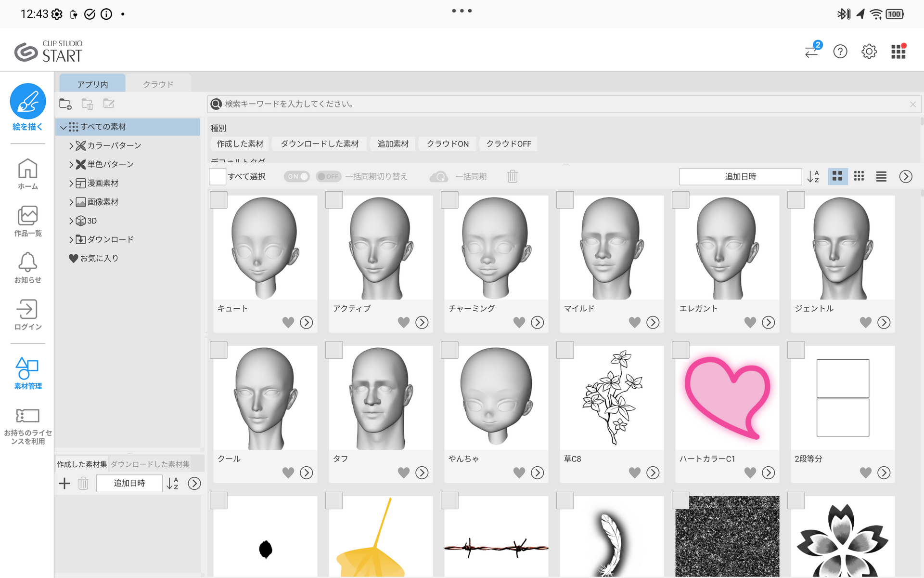Favorite the キュート head material
924x578 pixels.
pyautogui.click(x=288, y=322)
